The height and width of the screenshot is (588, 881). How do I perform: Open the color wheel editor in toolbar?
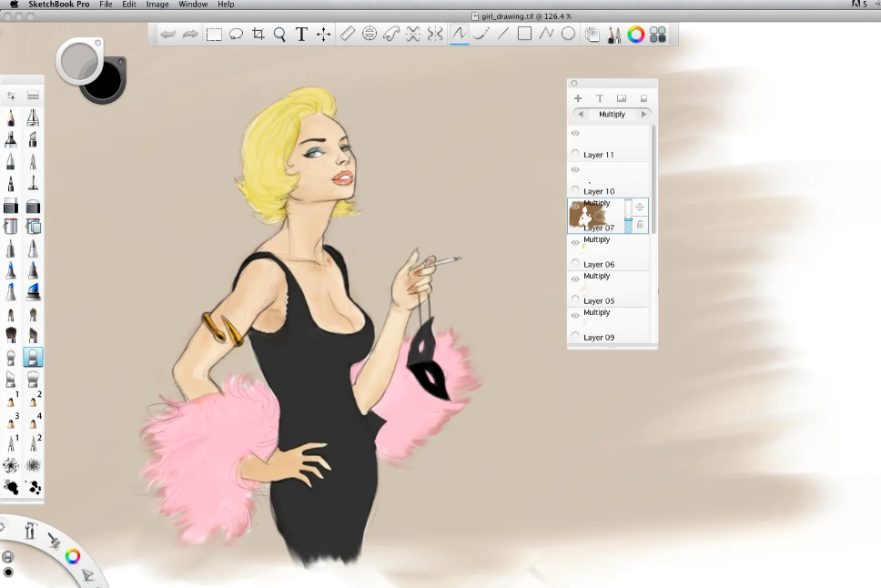(x=636, y=35)
